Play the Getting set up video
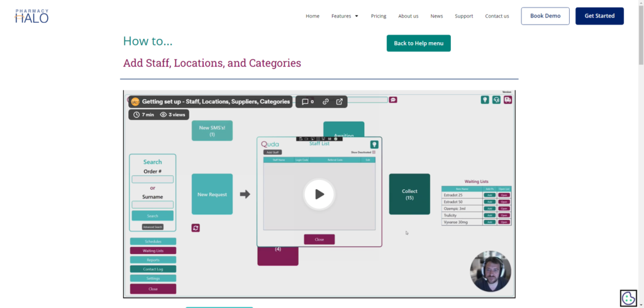 tap(319, 194)
